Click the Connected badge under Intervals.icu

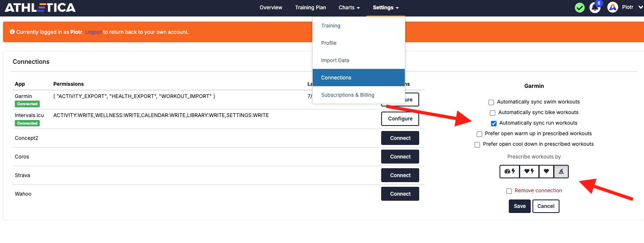coord(27,123)
